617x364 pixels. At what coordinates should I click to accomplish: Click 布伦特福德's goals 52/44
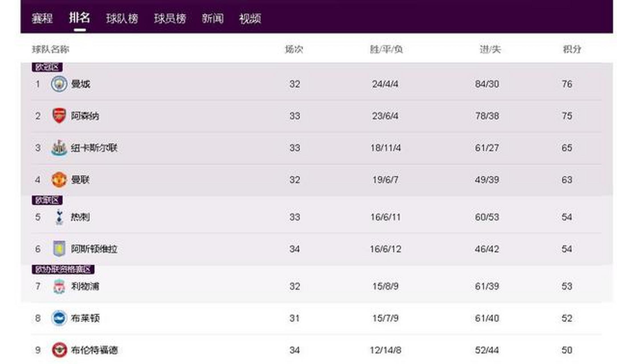pos(487,350)
